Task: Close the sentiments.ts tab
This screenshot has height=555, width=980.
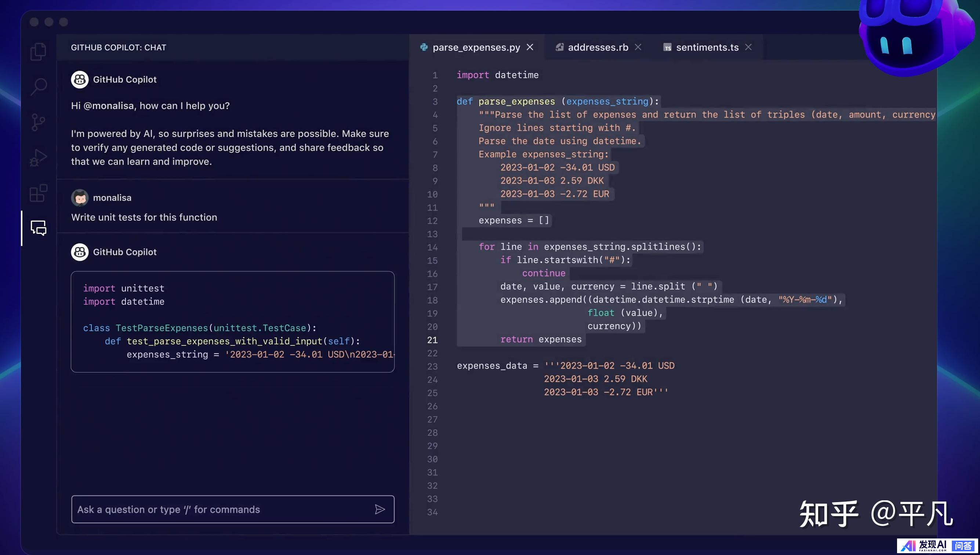Action: click(x=748, y=47)
